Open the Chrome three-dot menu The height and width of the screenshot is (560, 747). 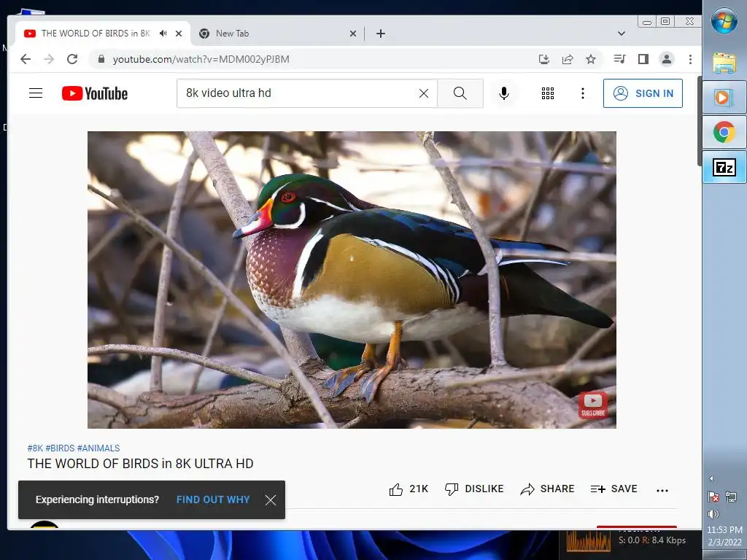[x=690, y=59]
